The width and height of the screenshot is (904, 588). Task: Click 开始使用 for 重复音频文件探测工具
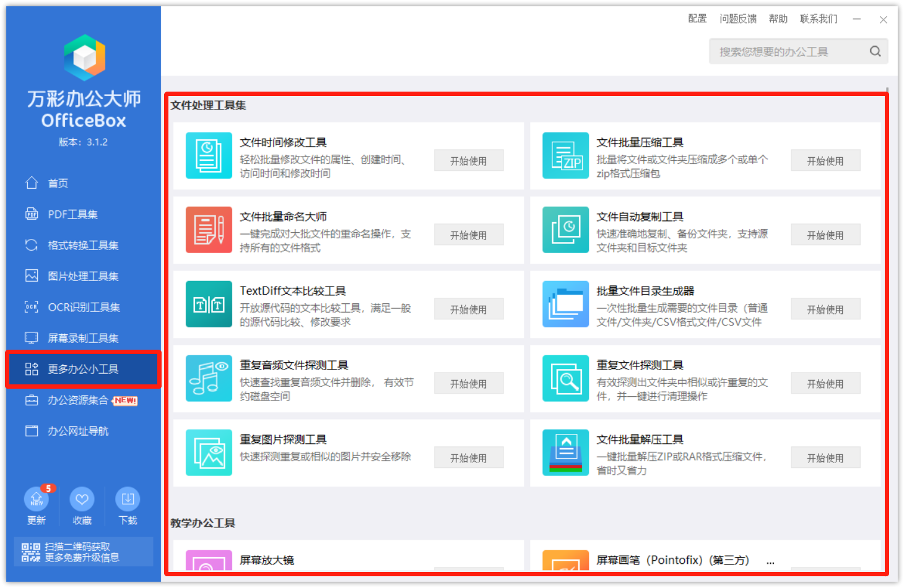pos(469,384)
